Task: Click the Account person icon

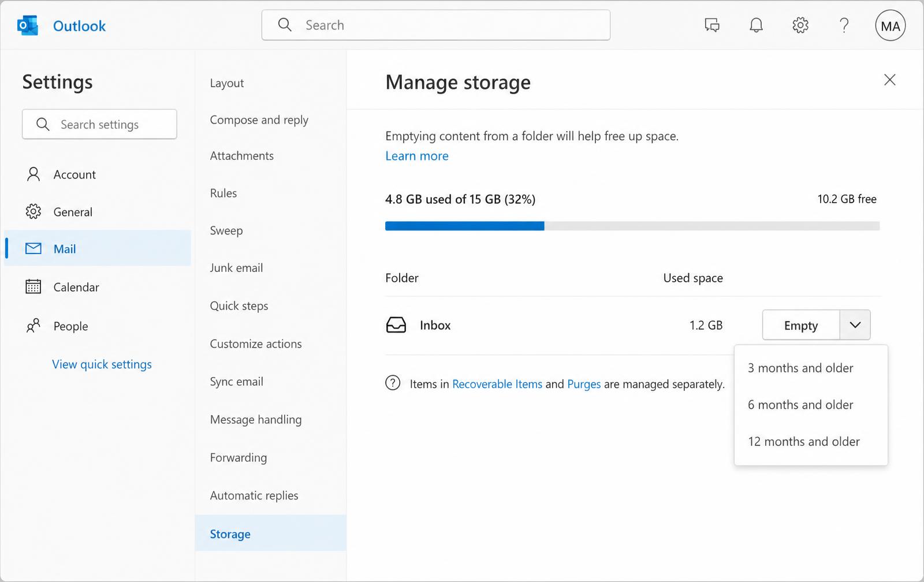Action: point(33,174)
